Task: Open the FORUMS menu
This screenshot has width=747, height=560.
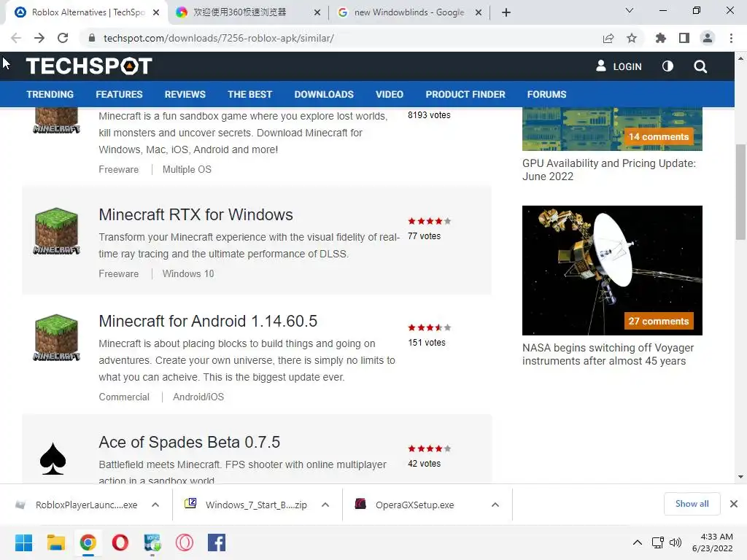Action: 546,94
